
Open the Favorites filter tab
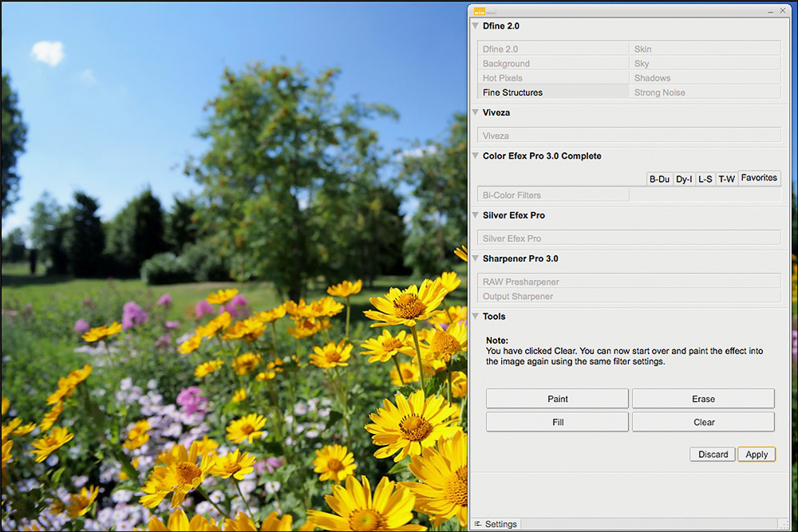[x=759, y=178]
